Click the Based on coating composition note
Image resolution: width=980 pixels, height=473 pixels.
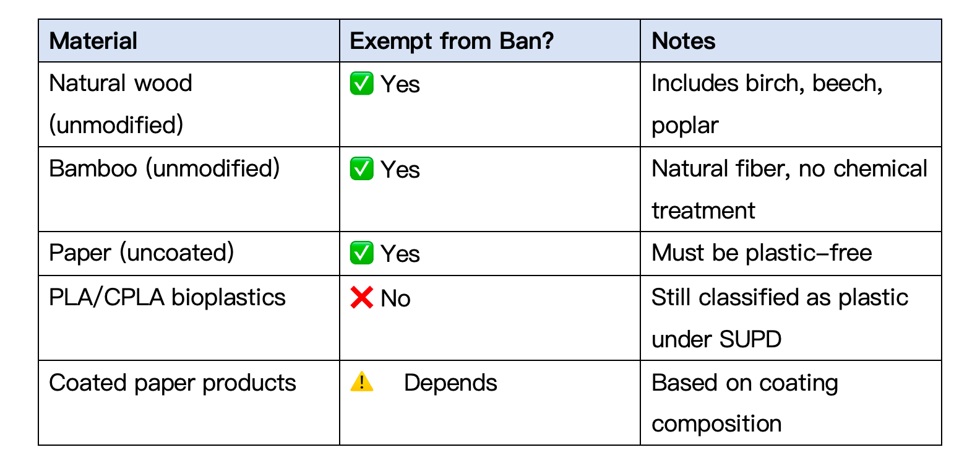[745, 403]
